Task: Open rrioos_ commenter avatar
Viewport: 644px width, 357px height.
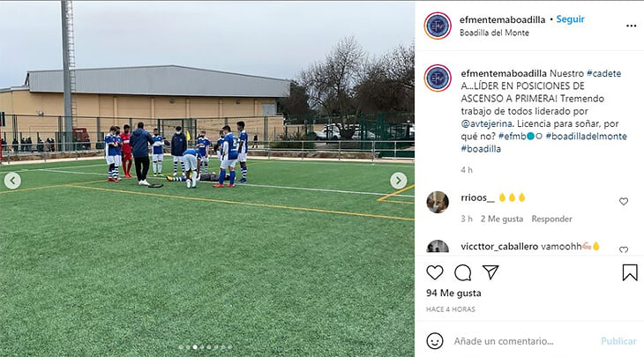Action: (x=438, y=202)
